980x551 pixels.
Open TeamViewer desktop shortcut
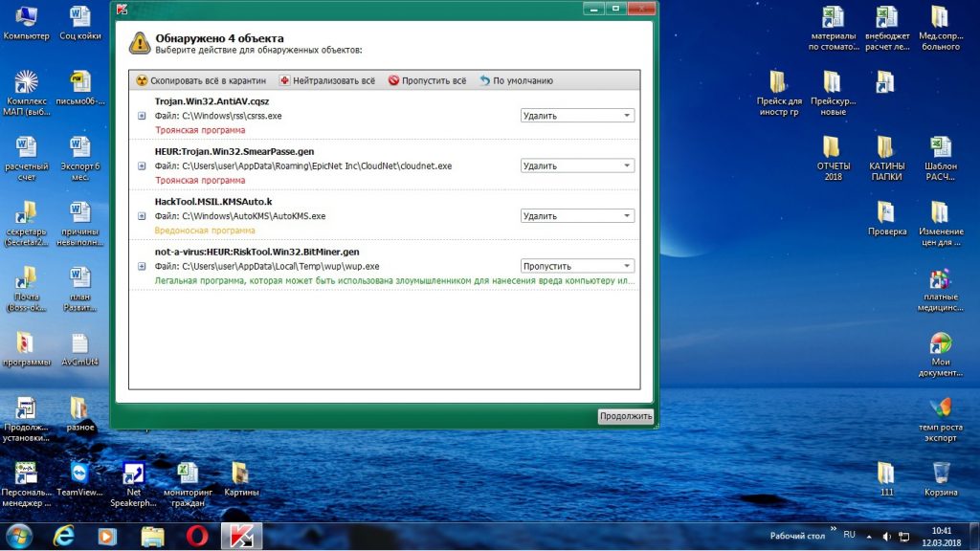tap(80, 473)
